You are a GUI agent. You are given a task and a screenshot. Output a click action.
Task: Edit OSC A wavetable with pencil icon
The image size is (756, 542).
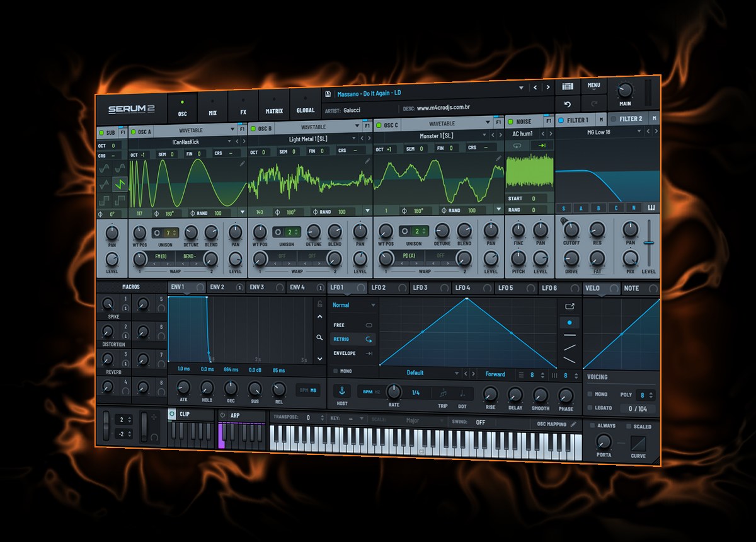coord(243,163)
